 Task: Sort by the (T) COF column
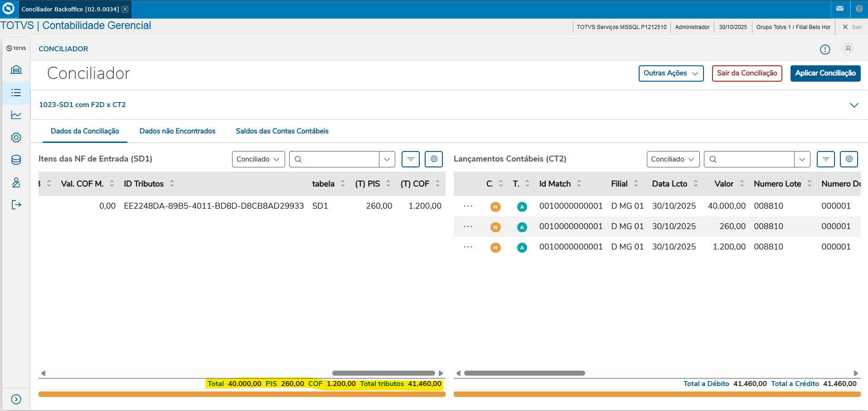(437, 184)
